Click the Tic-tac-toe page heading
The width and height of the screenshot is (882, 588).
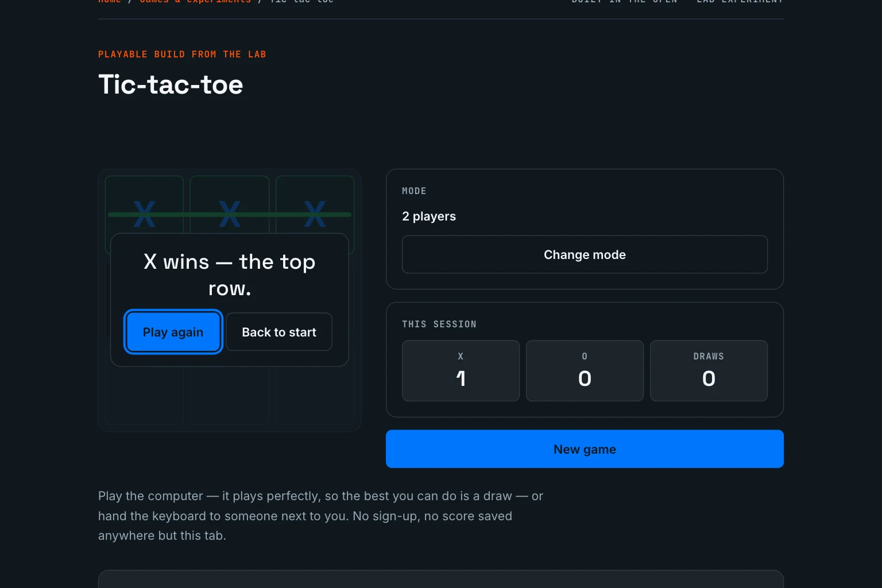171,84
